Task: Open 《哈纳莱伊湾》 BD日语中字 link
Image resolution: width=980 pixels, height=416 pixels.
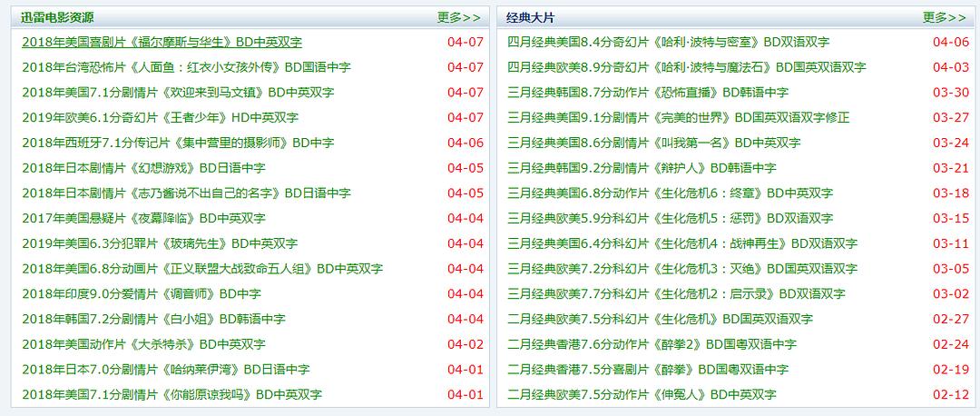Action: click(x=166, y=369)
